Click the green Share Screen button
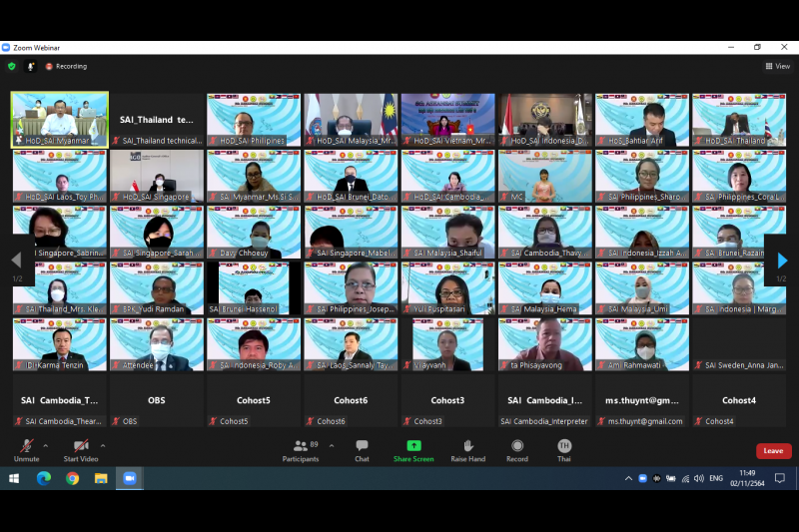799x532 pixels. click(x=413, y=449)
